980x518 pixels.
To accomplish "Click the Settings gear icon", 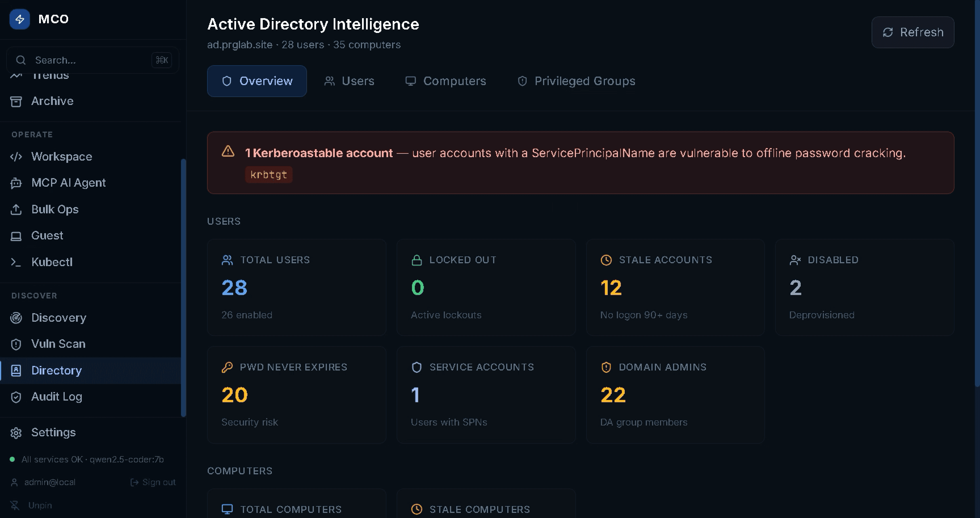I will pos(16,433).
